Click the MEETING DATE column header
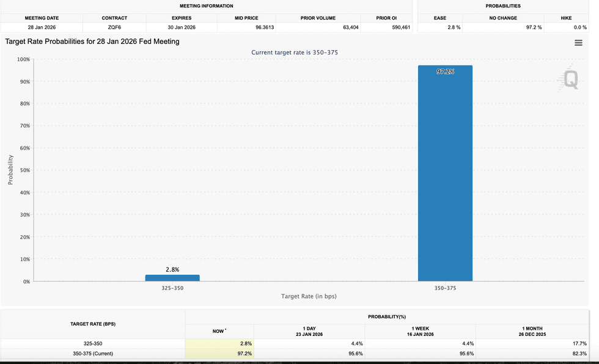 point(41,18)
